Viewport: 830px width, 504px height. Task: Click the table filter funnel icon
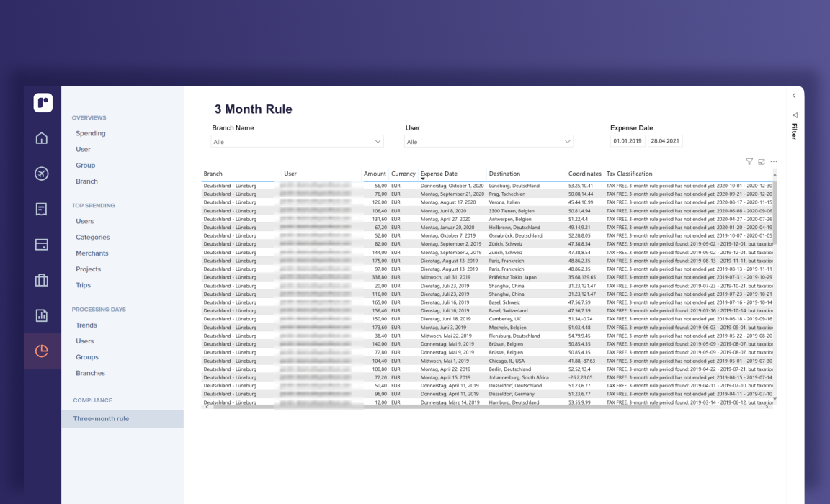(749, 162)
